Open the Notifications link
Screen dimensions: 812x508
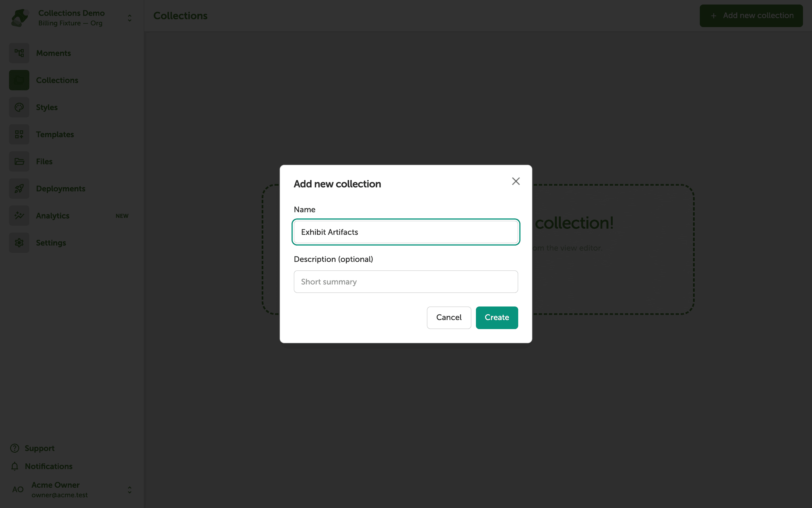[x=49, y=466]
